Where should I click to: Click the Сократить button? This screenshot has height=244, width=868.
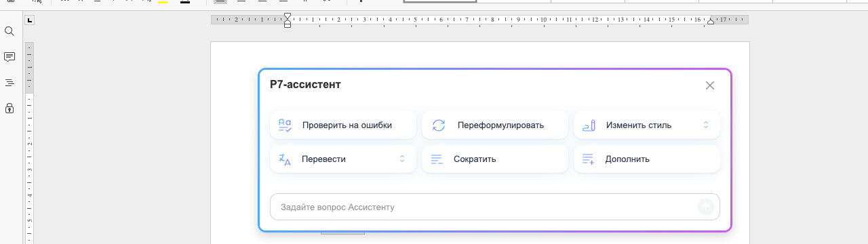[495, 159]
